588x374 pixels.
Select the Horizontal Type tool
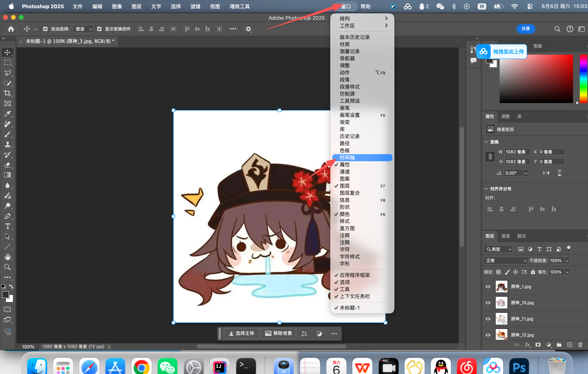tap(8, 226)
